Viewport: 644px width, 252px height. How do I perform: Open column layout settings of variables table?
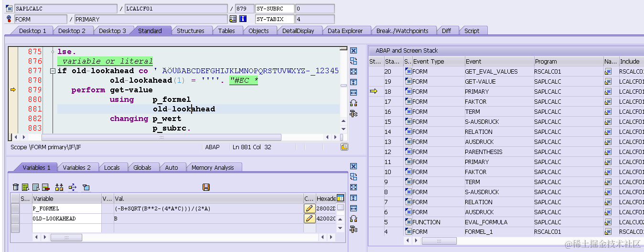(340, 198)
